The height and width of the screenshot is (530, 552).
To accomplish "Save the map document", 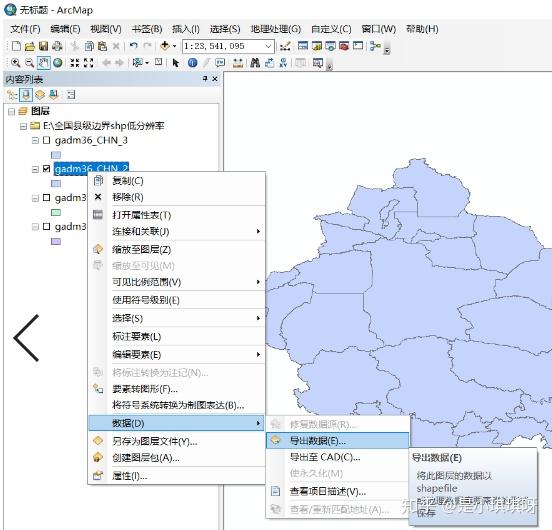I will [x=43, y=46].
